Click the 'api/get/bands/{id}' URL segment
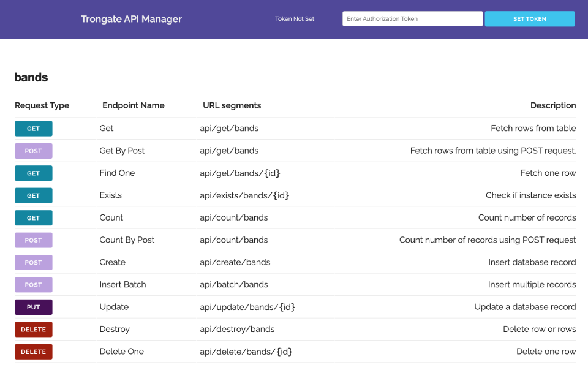This screenshot has width=588, height=370. pyautogui.click(x=240, y=173)
